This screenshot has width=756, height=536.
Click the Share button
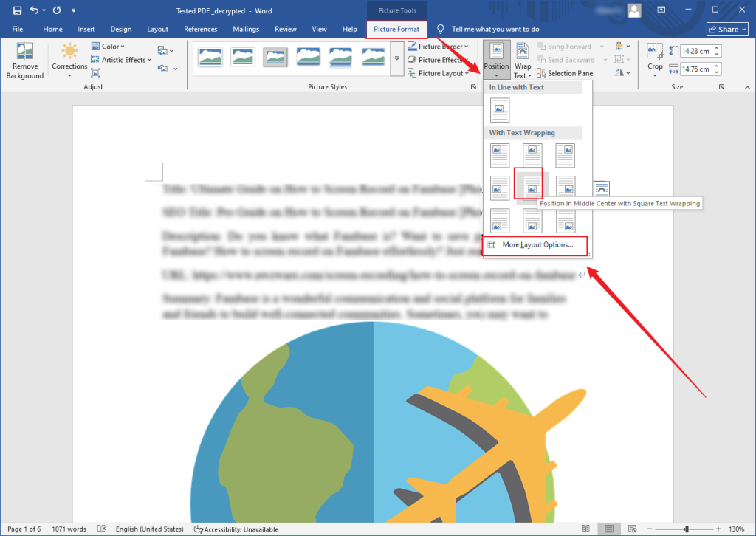tap(726, 29)
